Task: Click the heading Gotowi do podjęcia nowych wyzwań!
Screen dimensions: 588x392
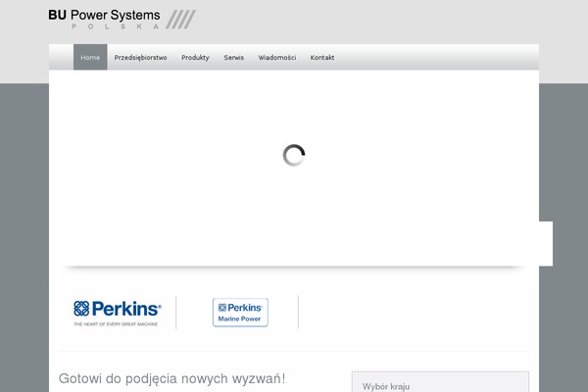Action: pos(171,378)
